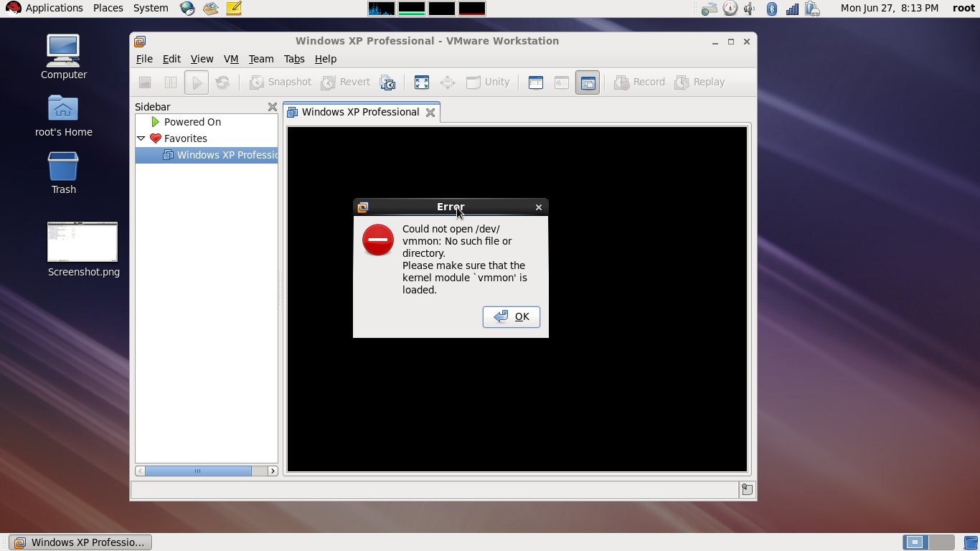980x551 pixels.
Task: Toggle the console view icon
Action: (x=588, y=83)
